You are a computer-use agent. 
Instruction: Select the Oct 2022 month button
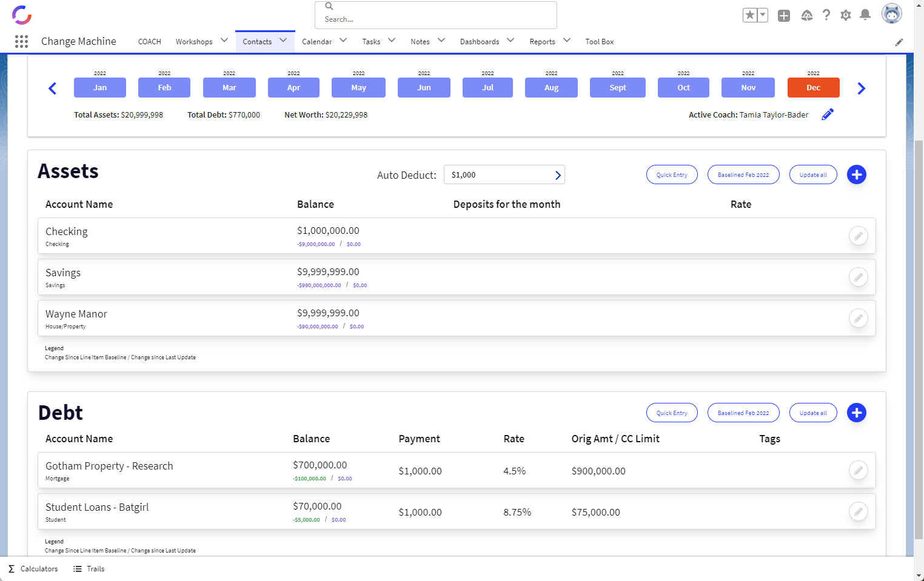pyautogui.click(x=683, y=88)
